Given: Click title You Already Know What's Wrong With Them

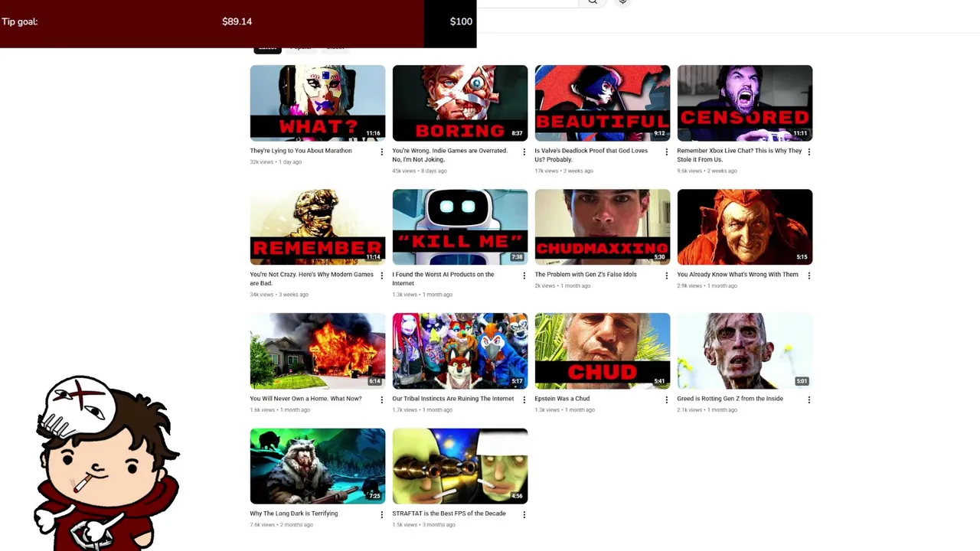Looking at the screenshot, I should point(737,275).
